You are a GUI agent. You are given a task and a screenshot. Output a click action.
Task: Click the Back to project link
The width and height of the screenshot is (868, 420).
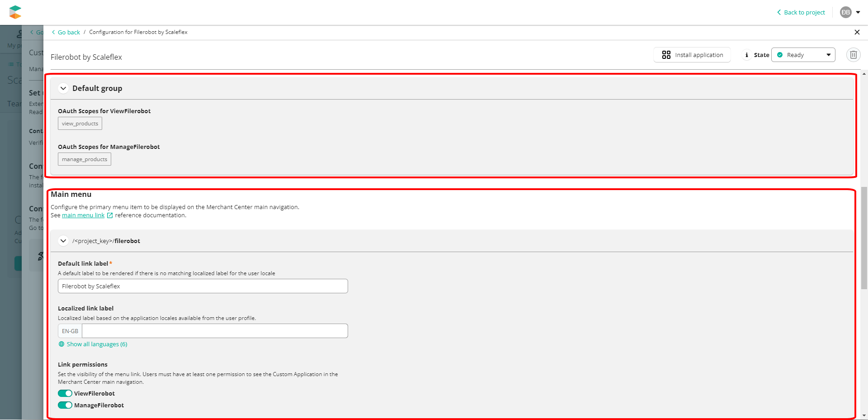pos(801,12)
